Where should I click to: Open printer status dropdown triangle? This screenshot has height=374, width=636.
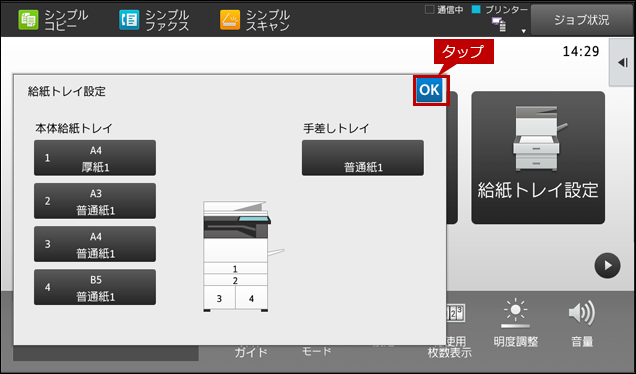pyautogui.click(x=523, y=31)
